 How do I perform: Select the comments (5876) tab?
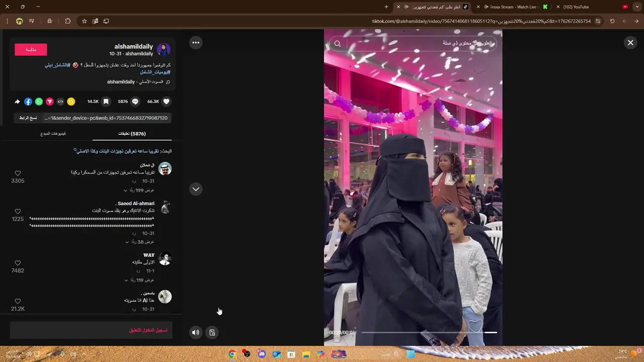coord(132,134)
